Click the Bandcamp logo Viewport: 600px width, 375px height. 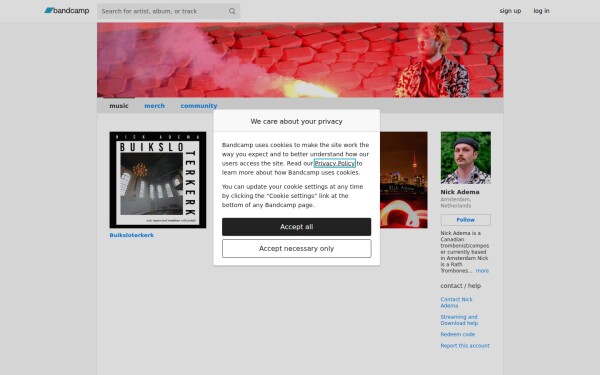click(67, 11)
